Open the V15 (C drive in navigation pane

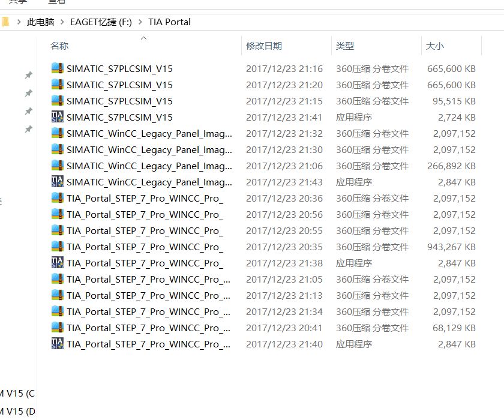17,394
